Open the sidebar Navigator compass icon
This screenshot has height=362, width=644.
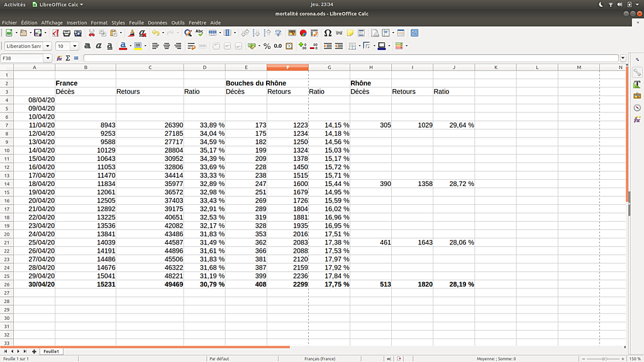(x=637, y=108)
